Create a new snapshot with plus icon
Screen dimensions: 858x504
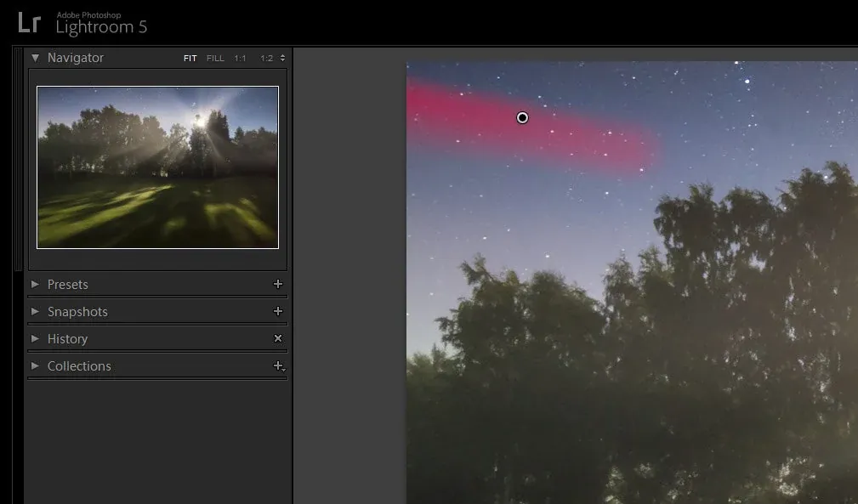coord(277,312)
